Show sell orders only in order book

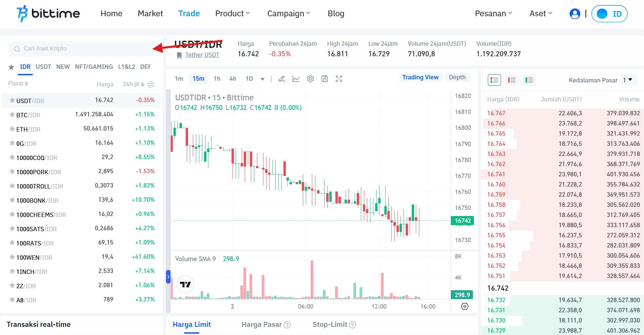pos(512,80)
